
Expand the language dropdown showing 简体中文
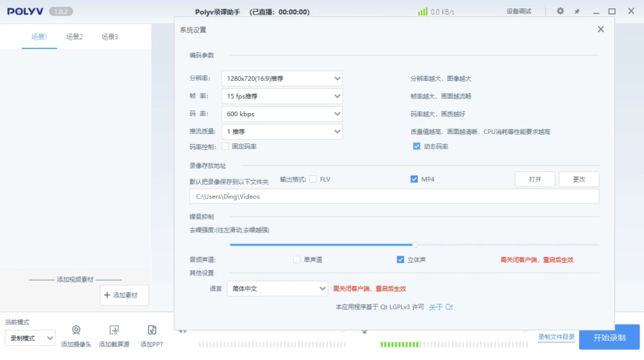click(x=277, y=289)
